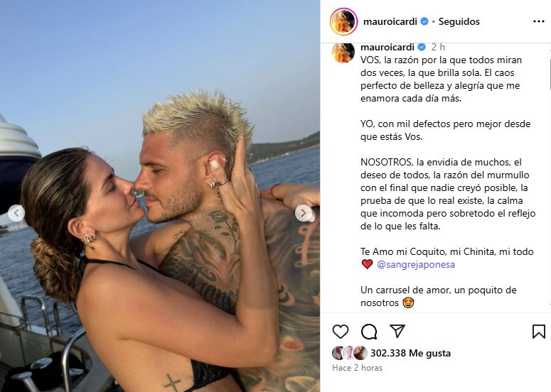Click the couple photo in carousel
The height and width of the screenshot is (392, 551).
click(x=160, y=196)
